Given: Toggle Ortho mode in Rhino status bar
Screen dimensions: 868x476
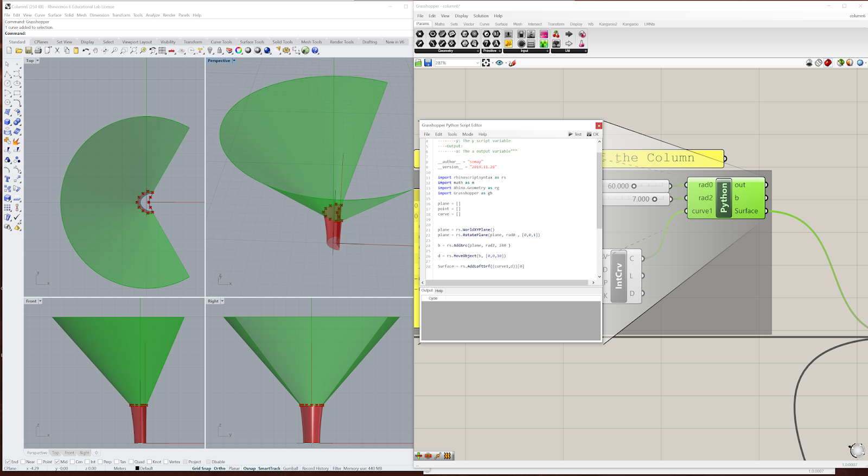Looking at the screenshot, I should coord(219,468).
